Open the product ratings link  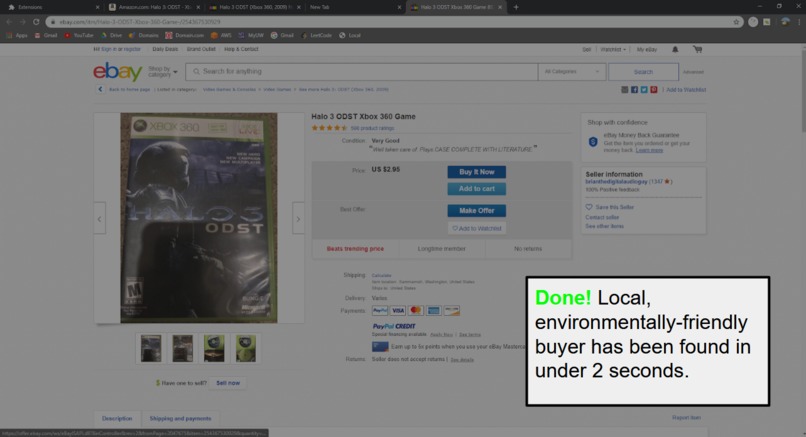[372, 128]
